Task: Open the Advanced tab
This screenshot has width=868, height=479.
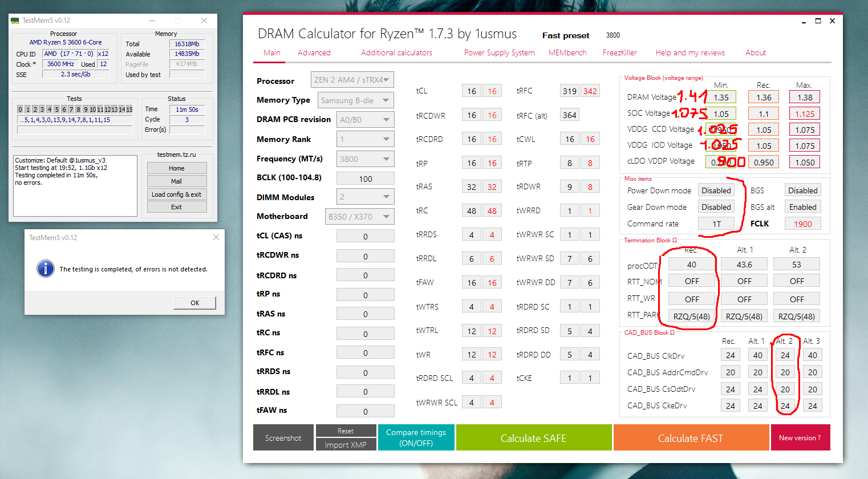Action: coord(314,52)
